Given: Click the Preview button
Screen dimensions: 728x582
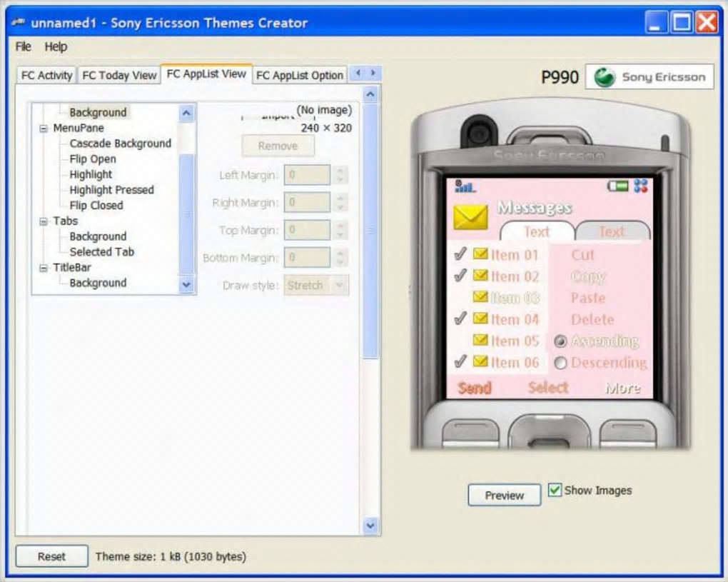Looking at the screenshot, I should [x=504, y=495].
